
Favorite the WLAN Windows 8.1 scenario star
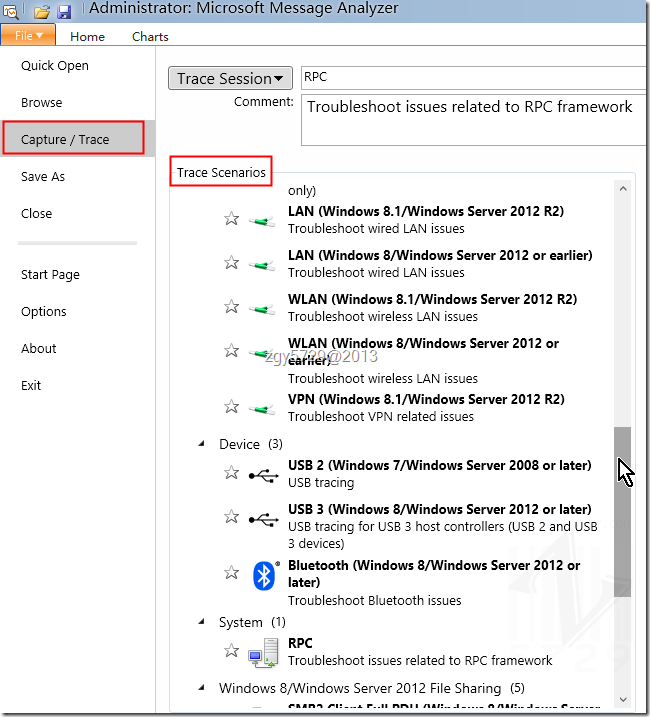pos(231,306)
